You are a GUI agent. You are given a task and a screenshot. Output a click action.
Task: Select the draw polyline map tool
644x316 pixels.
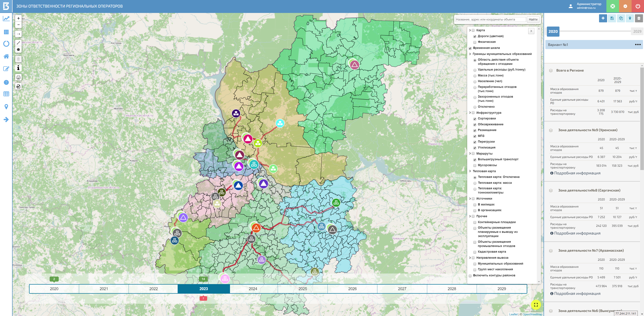point(18,43)
